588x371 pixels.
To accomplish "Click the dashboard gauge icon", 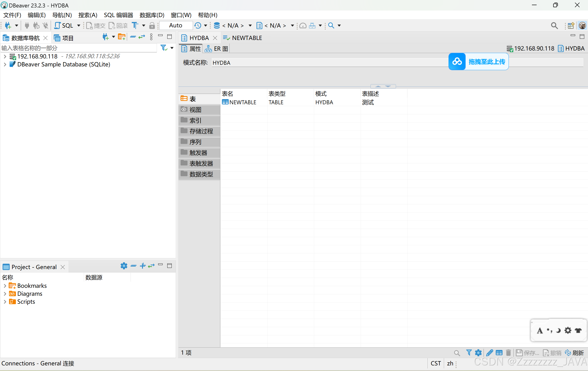I will pos(303,25).
